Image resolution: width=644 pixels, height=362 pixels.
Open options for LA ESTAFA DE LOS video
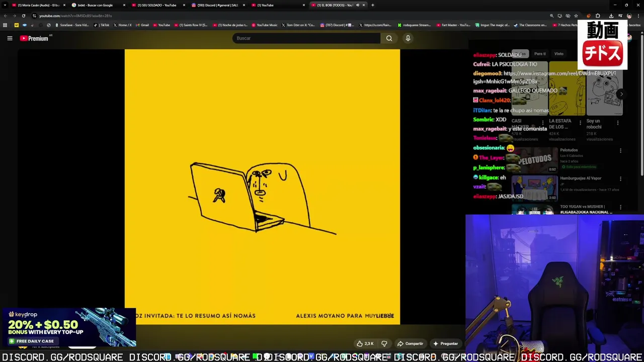[580, 123]
